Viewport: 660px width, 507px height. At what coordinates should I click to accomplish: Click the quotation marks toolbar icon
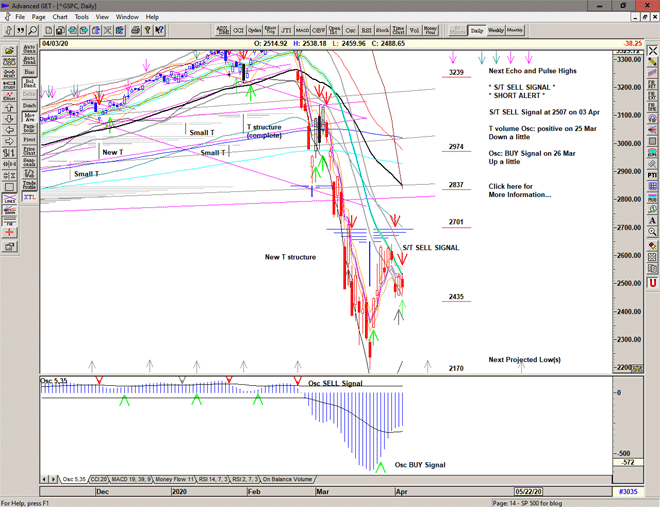pos(20,30)
